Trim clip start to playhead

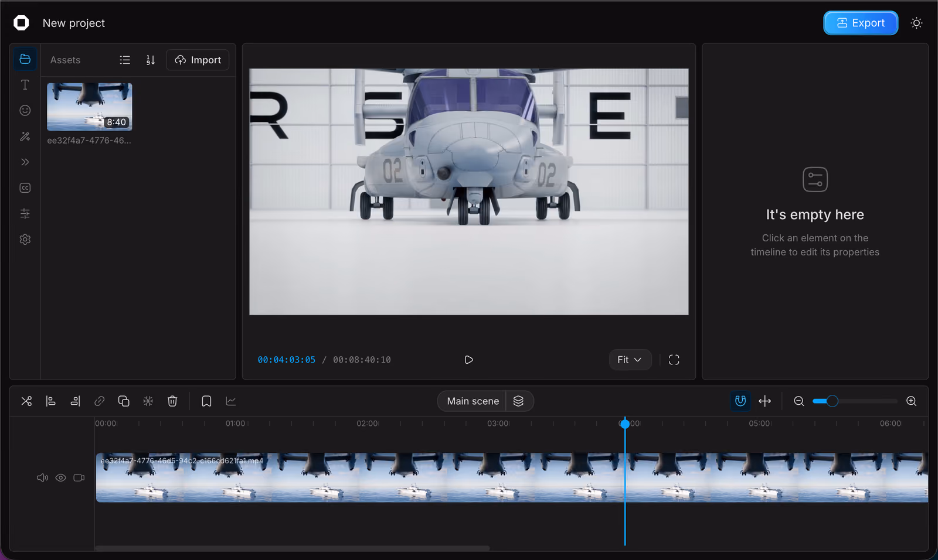51,401
